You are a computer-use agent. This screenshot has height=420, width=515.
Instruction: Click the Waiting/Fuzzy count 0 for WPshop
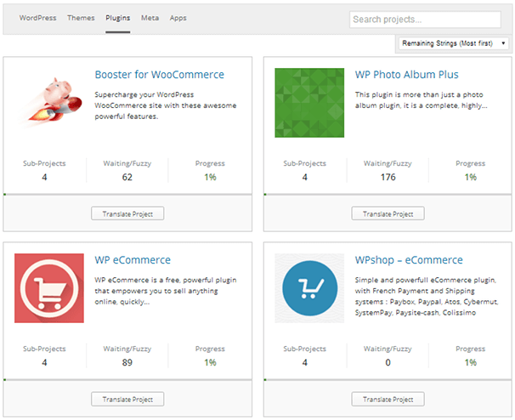tap(388, 362)
